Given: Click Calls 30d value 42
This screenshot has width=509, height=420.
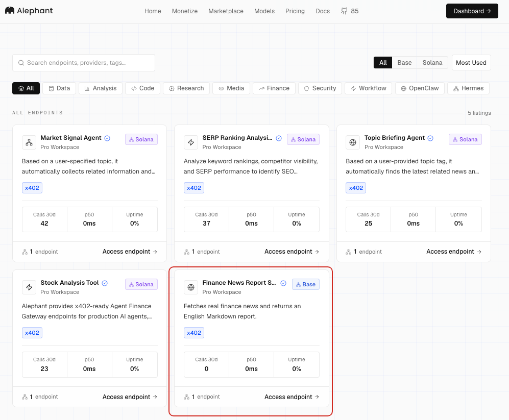Looking at the screenshot, I should pos(44,224).
